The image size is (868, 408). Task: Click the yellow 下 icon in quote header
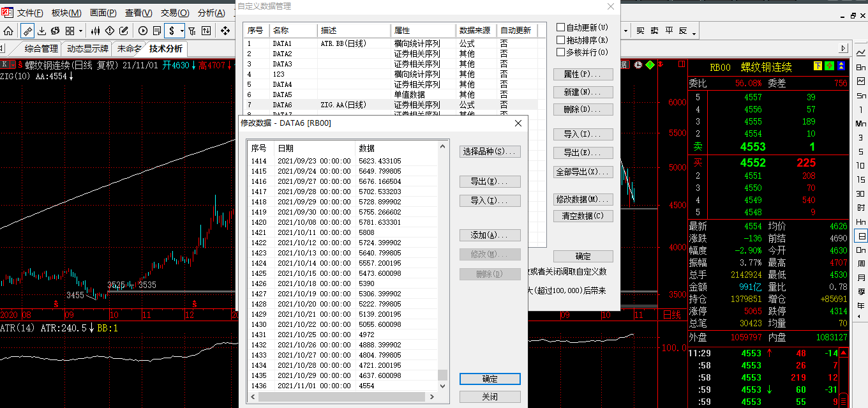tap(818, 66)
